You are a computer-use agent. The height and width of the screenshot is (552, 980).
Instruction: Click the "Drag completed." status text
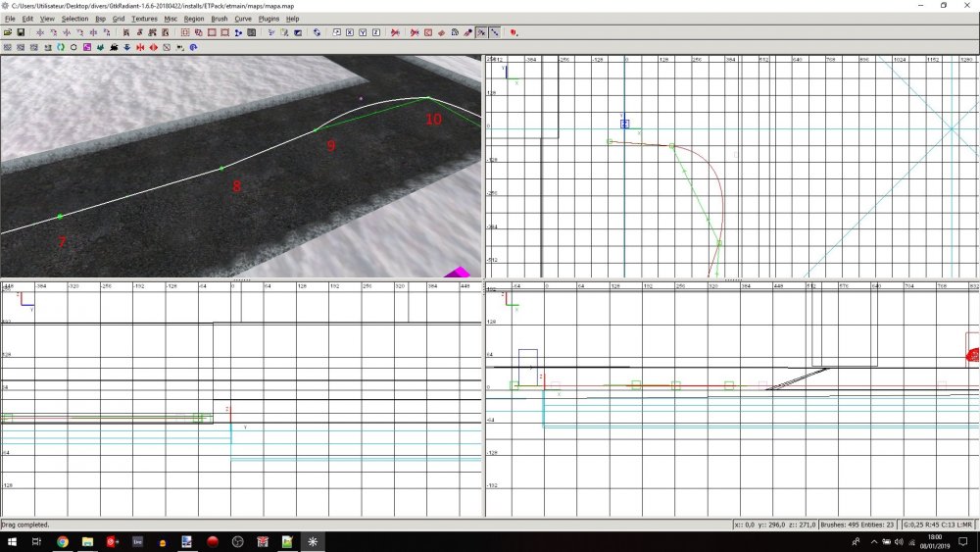coord(25,525)
